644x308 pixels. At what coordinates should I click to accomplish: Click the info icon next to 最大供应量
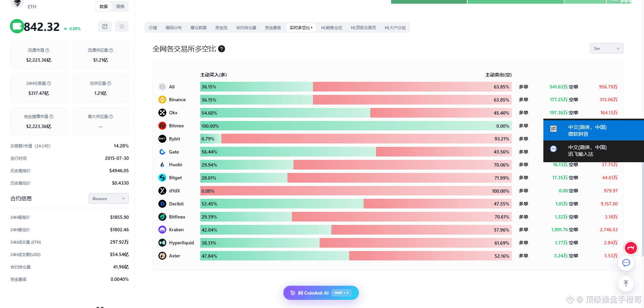tap(111, 117)
